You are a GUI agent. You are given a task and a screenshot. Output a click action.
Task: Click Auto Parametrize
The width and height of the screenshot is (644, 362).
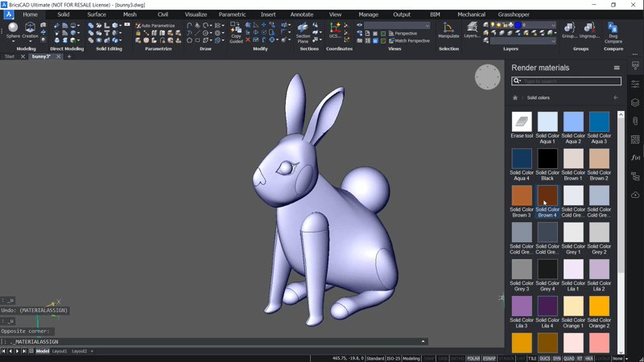pos(155,26)
